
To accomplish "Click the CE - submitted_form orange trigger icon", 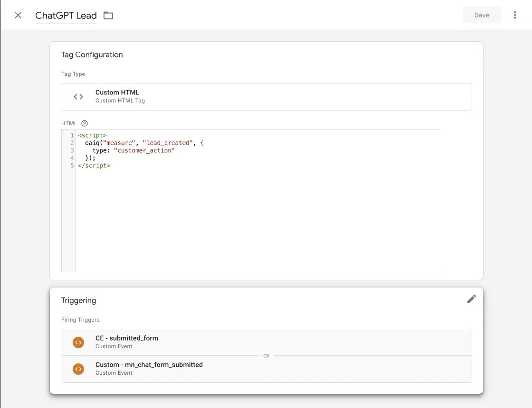I will click(78, 342).
